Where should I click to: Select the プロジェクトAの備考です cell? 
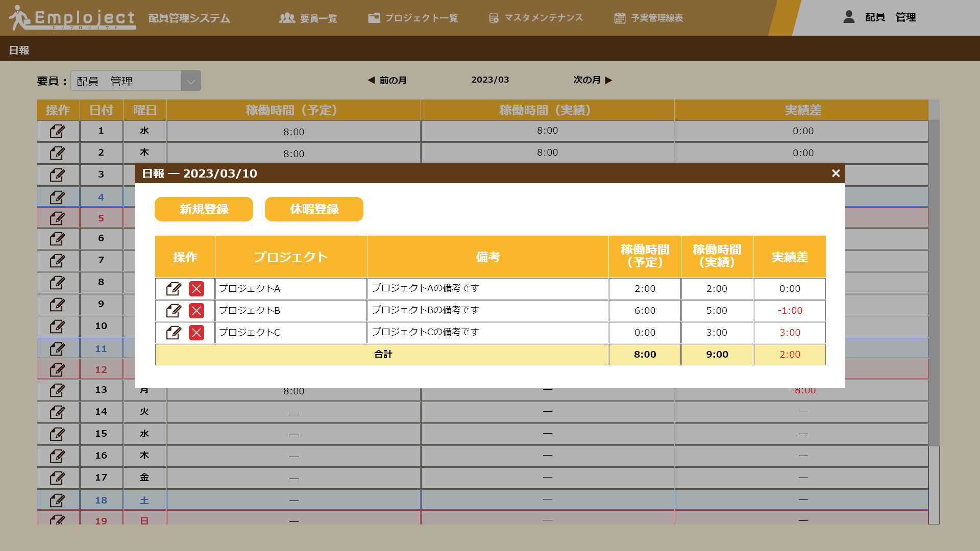[x=487, y=289]
